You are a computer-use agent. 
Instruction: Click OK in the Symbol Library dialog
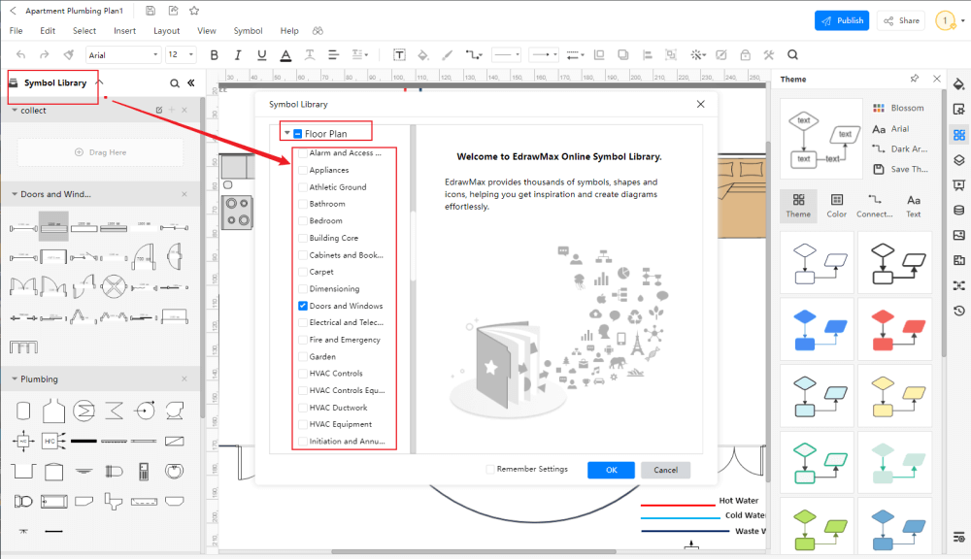[x=611, y=470]
